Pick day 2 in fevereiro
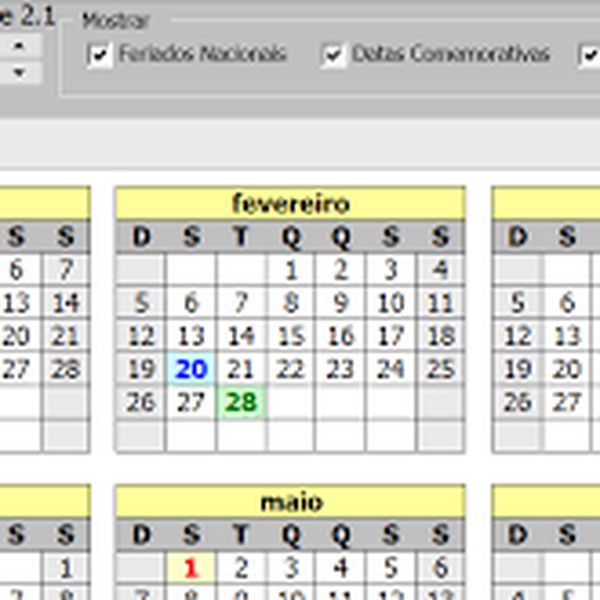 tap(341, 270)
